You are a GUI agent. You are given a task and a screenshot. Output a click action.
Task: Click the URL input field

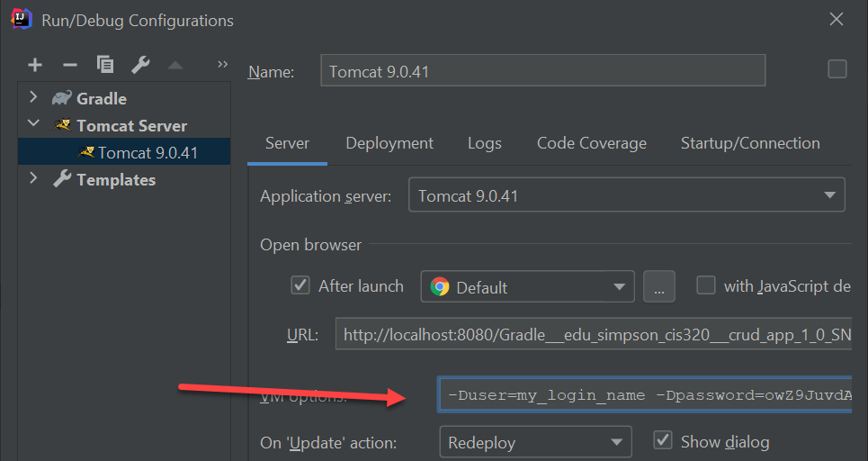point(594,333)
